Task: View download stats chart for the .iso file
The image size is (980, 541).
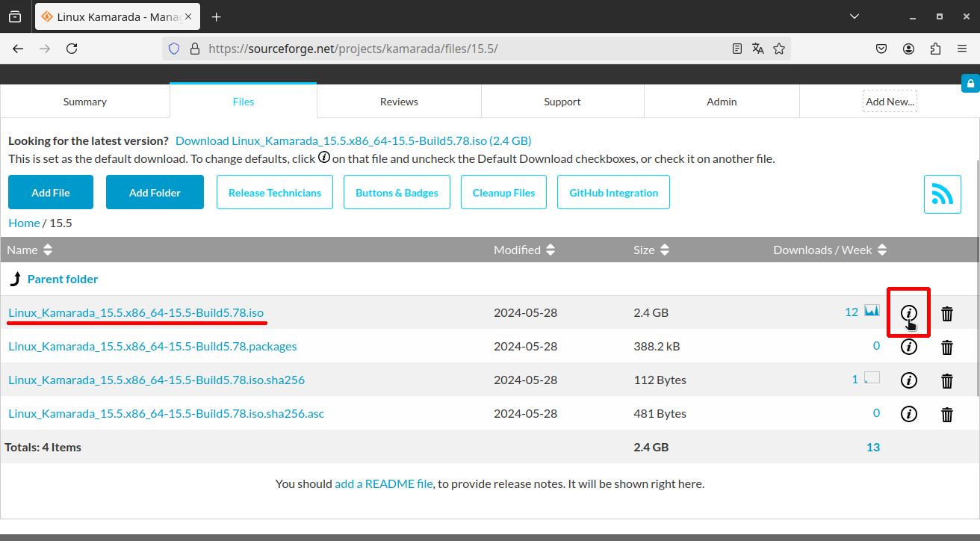Action: 872,311
